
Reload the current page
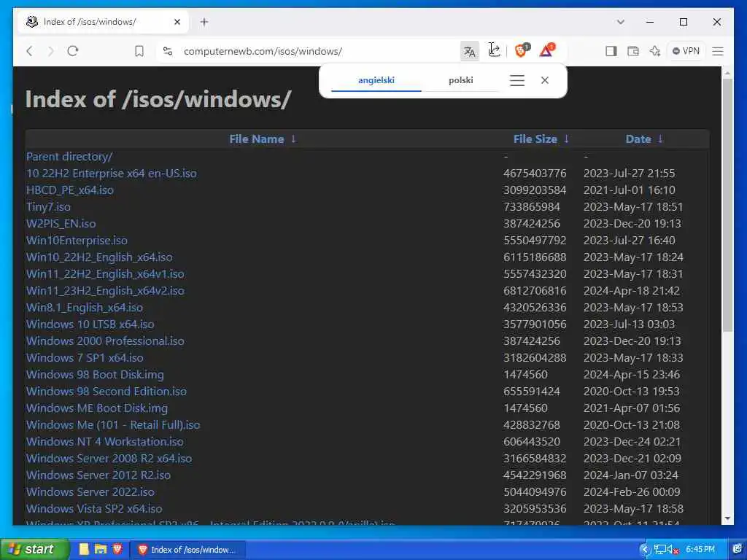(x=72, y=51)
